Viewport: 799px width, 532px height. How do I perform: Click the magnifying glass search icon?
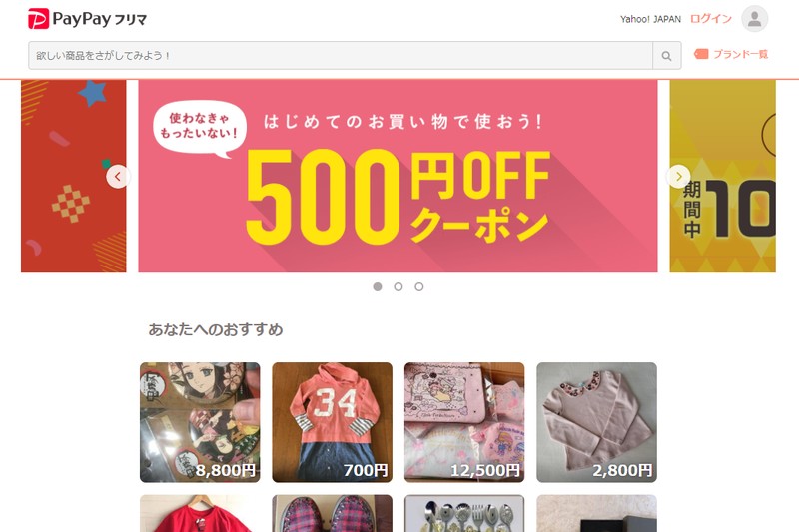666,56
